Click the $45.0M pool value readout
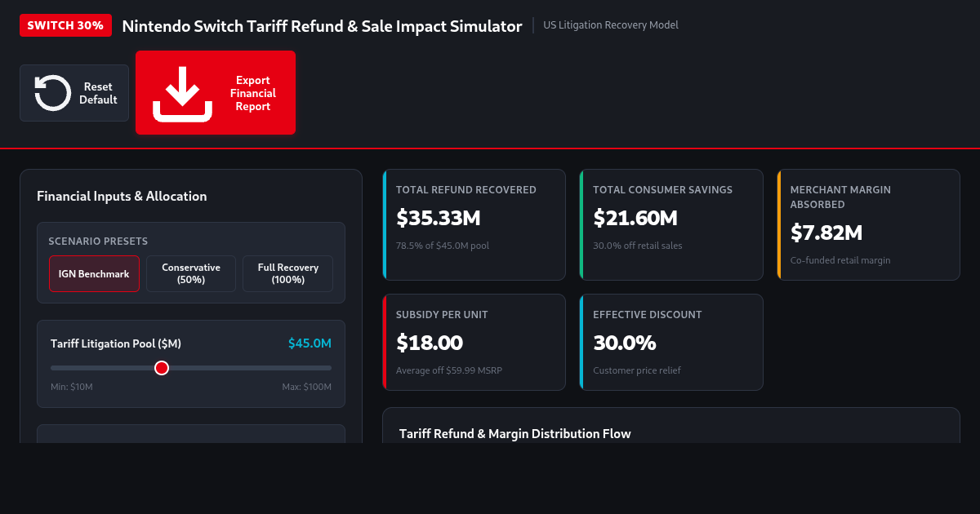This screenshot has height=514, width=980. [x=310, y=343]
